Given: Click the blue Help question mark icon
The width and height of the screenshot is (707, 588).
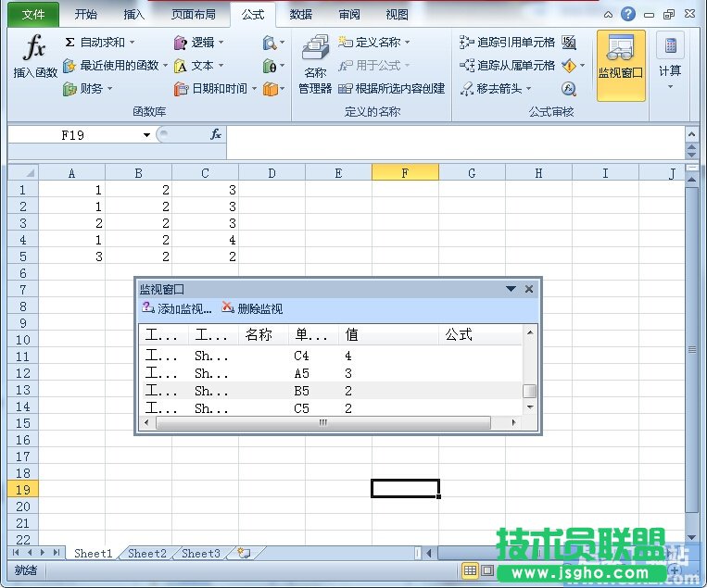Looking at the screenshot, I should pos(628,14).
